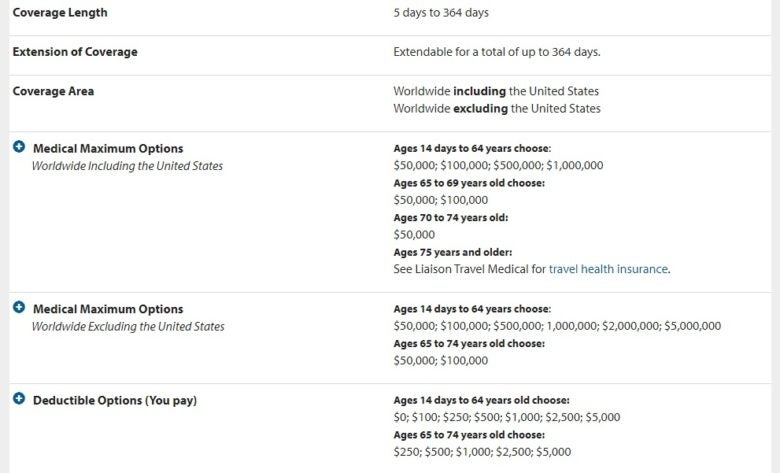780x473 pixels.
Task: Click Worldwide excluding the United States coverage value
Action: 497,108
